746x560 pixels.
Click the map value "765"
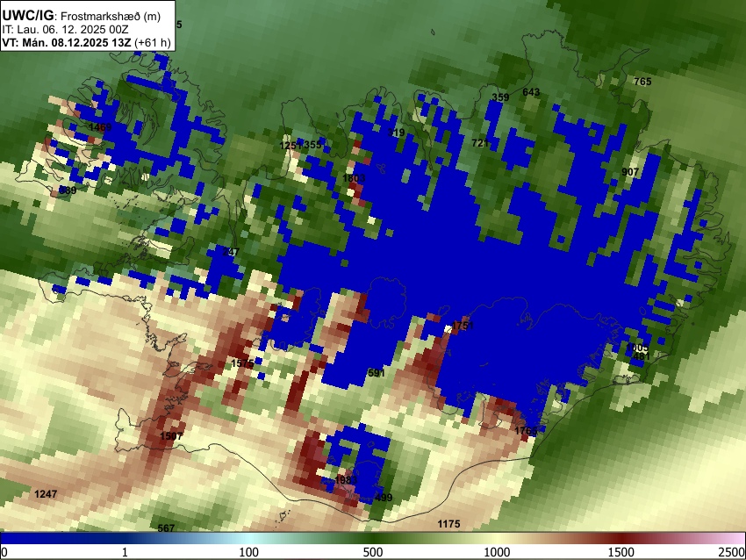pos(642,82)
